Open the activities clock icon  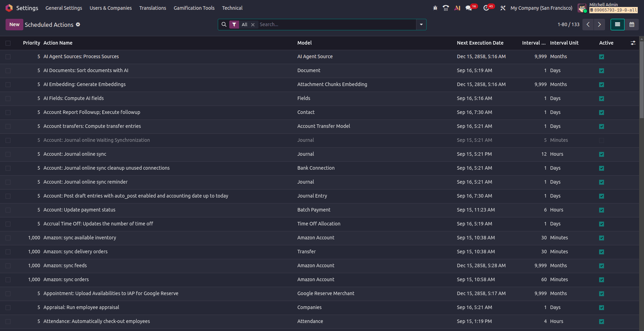486,8
